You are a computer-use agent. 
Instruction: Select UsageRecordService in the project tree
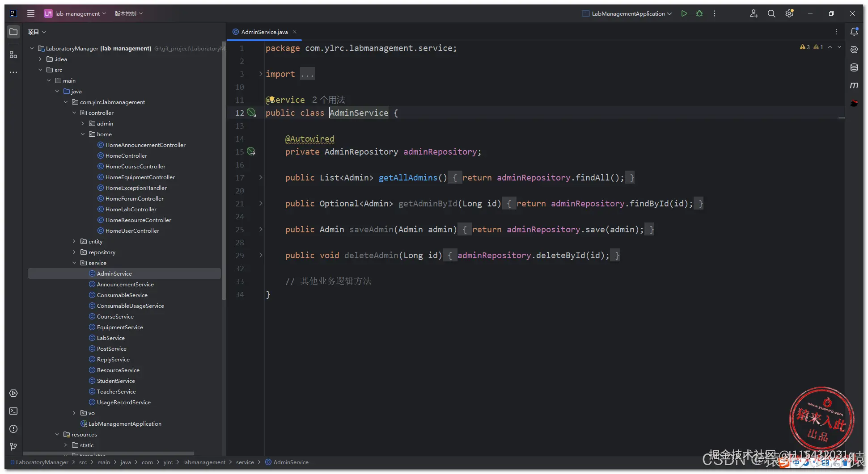[123, 402]
